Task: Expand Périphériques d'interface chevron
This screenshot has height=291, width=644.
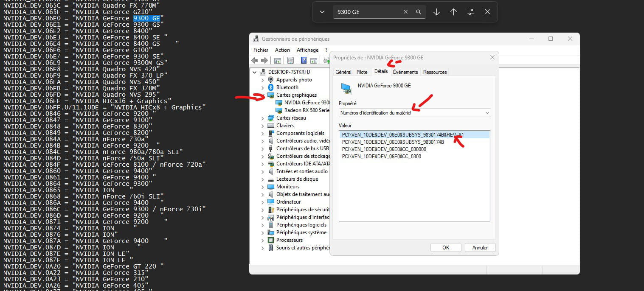Action: [263, 217]
